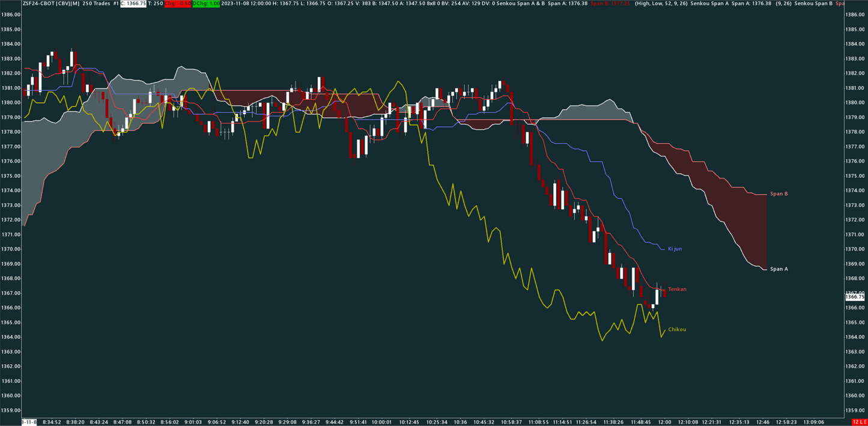Click the Span B label on cloud

pos(778,194)
